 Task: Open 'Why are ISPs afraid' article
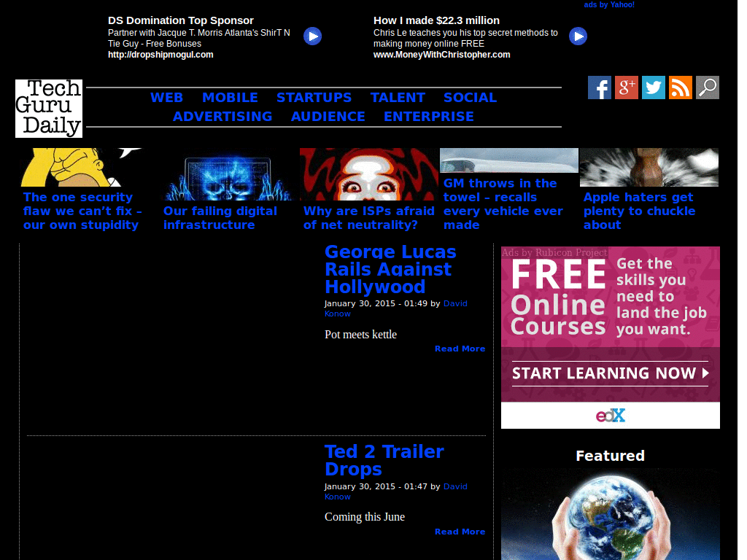pos(368,218)
